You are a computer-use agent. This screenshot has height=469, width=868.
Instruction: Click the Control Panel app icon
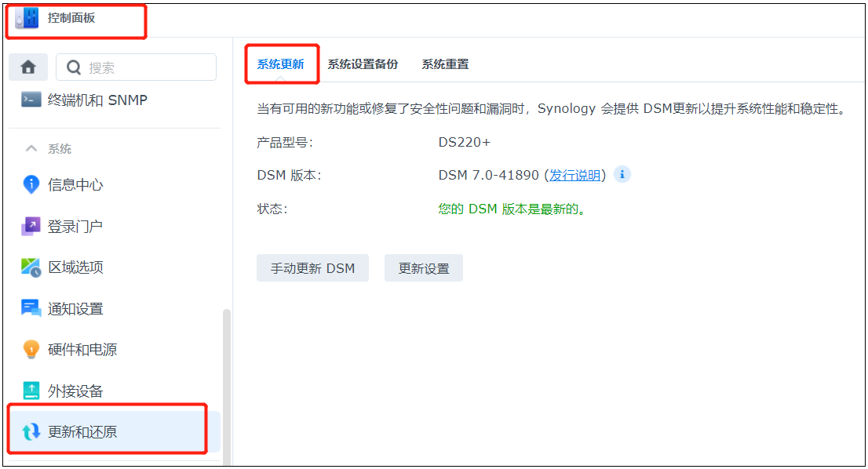click(x=27, y=18)
